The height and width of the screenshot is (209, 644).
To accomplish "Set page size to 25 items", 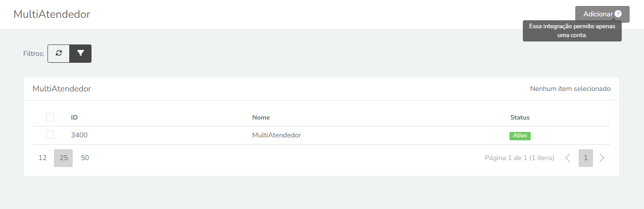I will tap(63, 158).
